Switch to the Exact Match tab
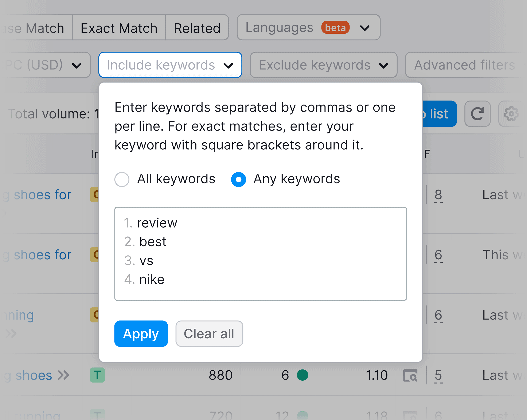The height and width of the screenshot is (420, 527). 119,28
